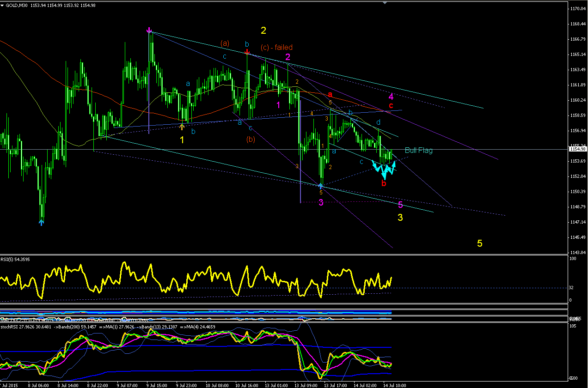
Task: Select the magenta wave '3' label
Action: coord(321,202)
